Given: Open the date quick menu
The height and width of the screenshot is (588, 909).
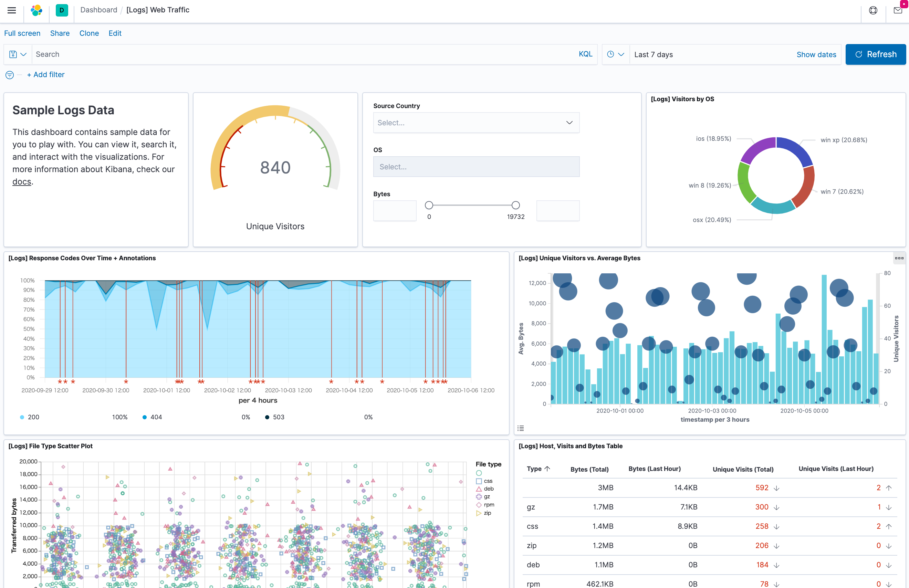Looking at the screenshot, I should [x=615, y=55].
